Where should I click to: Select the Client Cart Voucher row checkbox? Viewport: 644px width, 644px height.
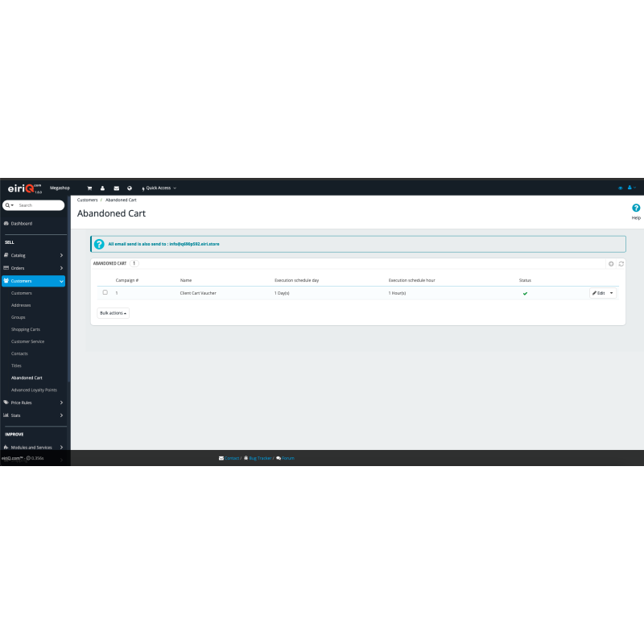[x=105, y=292]
